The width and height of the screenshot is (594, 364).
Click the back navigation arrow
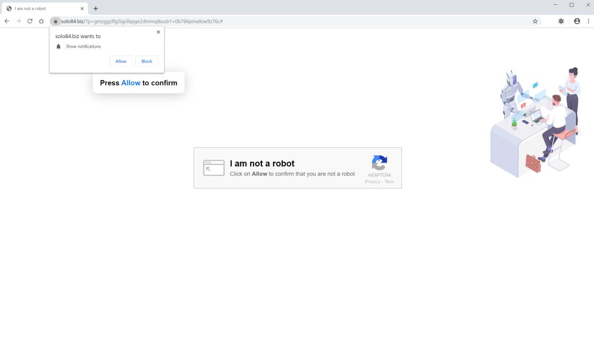(6, 21)
